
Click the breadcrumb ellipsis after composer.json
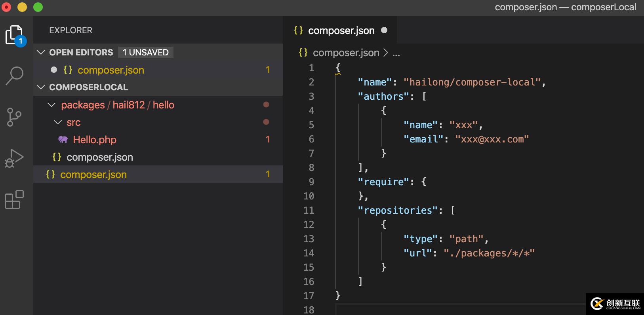(x=396, y=53)
